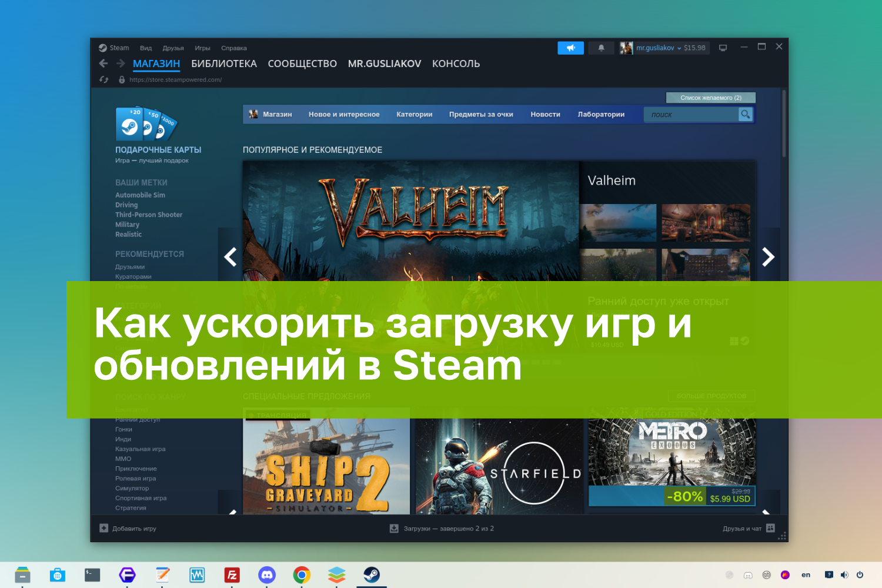Click the lock icon beside the store URL
The height and width of the screenshot is (588, 882).
[x=122, y=79]
